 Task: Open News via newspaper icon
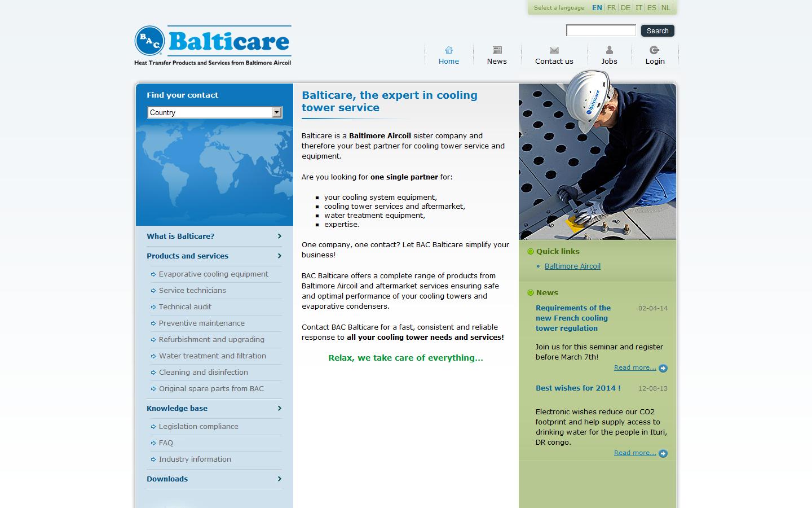(497, 50)
